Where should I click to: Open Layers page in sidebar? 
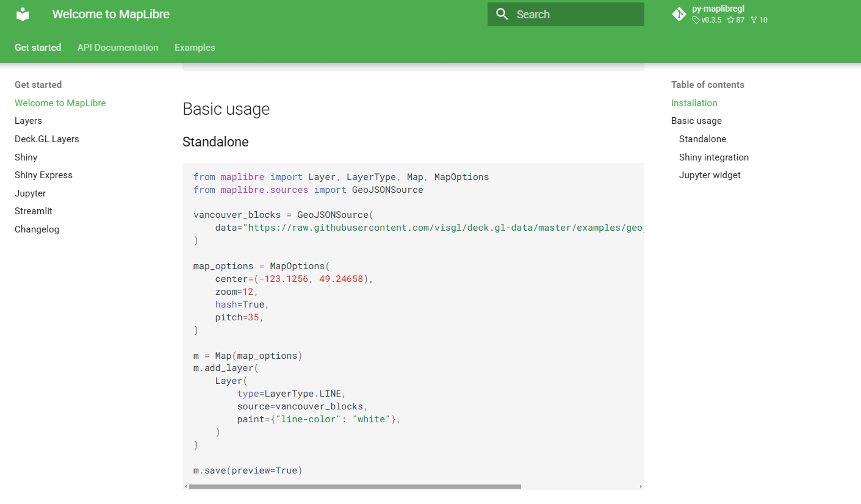click(x=28, y=121)
